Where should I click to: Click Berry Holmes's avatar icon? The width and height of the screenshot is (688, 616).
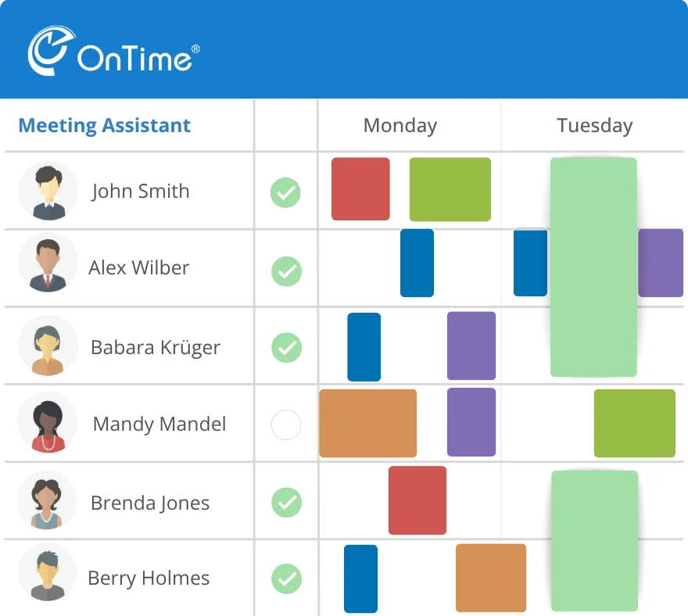pyautogui.click(x=48, y=578)
